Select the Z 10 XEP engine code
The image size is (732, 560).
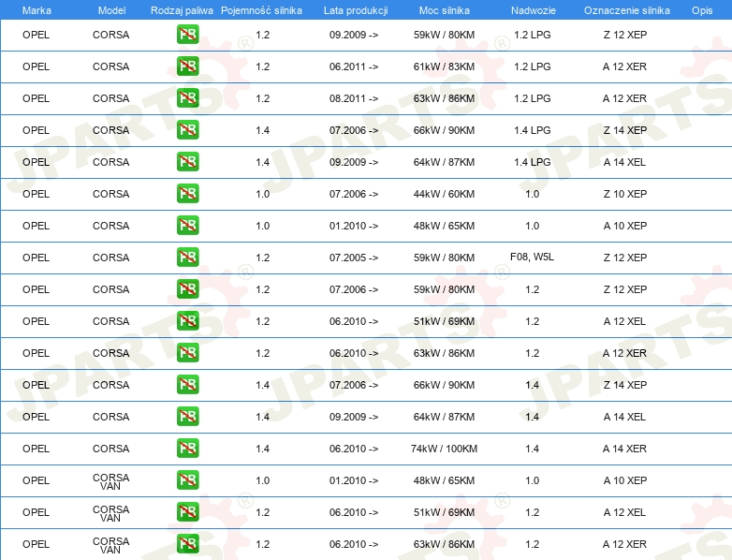pos(625,194)
